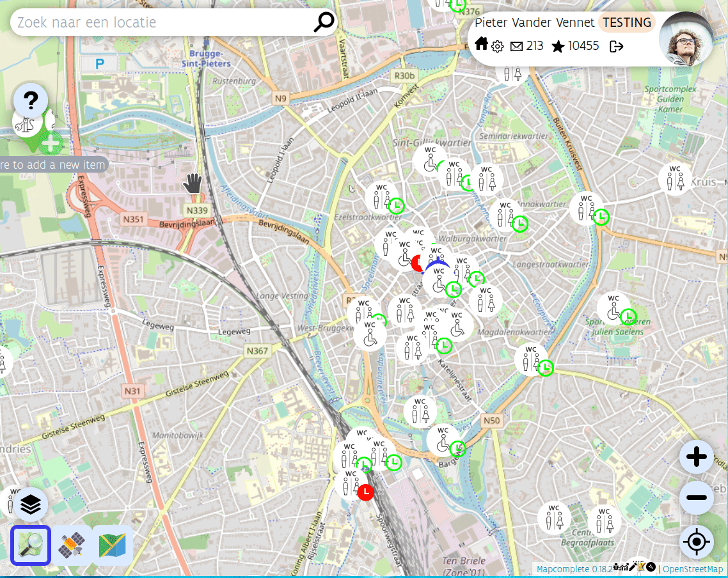View the 10455 star changeset count
The height and width of the screenshot is (578, 728).
pos(575,46)
